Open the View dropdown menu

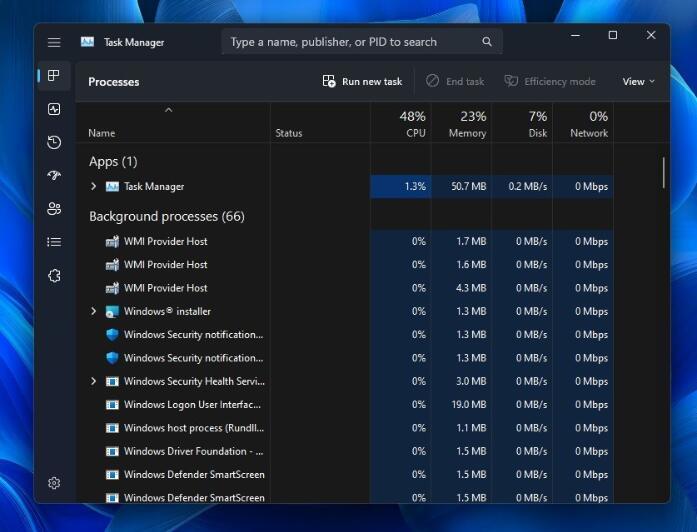coord(638,81)
